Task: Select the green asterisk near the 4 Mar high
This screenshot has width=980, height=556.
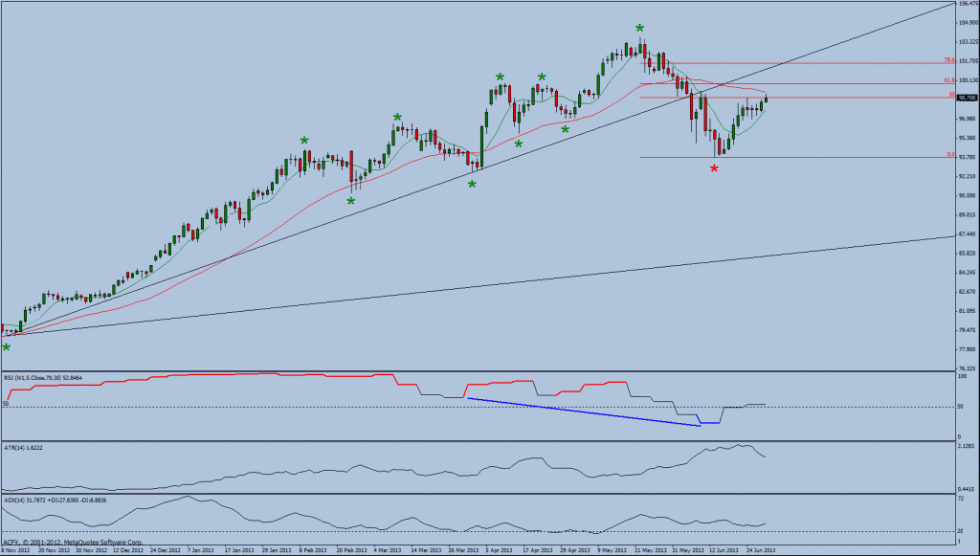Action: (395, 116)
